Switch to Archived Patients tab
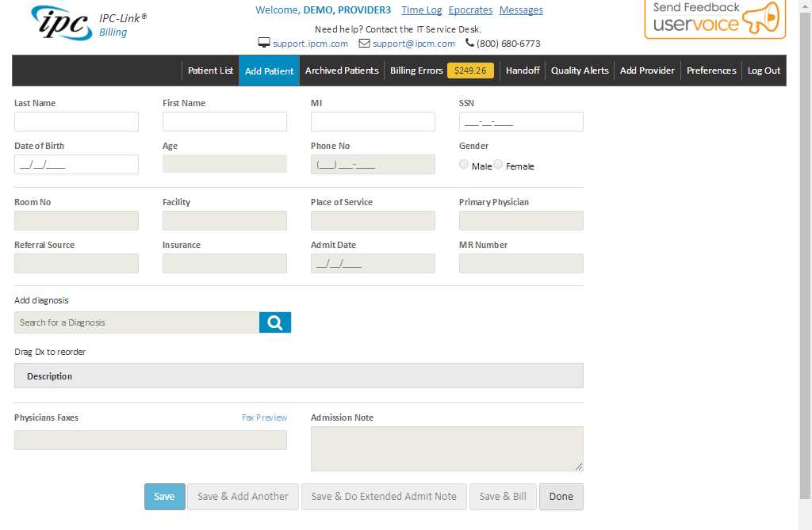The height and width of the screenshot is (530, 812). coord(342,71)
